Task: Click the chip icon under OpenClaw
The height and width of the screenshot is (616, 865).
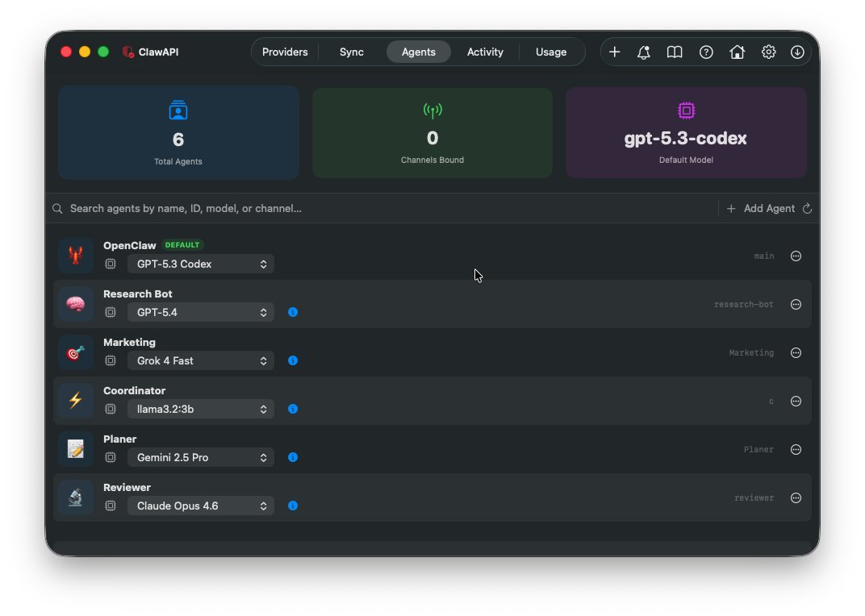Action: pyautogui.click(x=111, y=264)
